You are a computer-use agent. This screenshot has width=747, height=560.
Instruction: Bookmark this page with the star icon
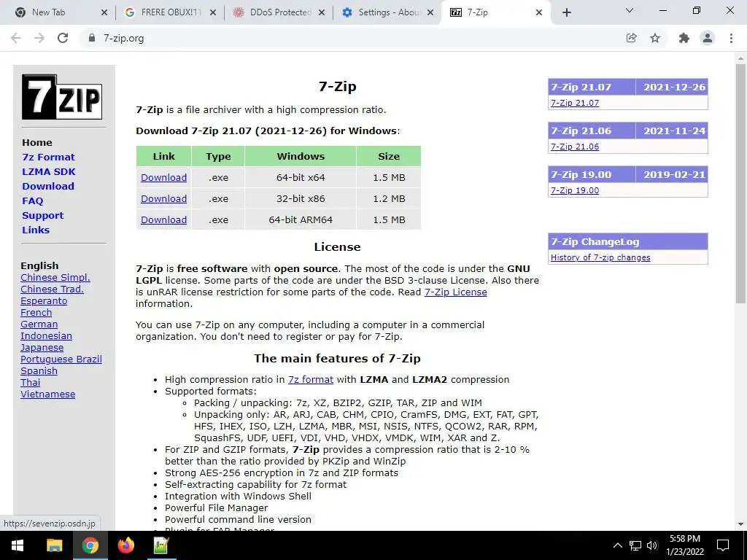coord(655,38)
